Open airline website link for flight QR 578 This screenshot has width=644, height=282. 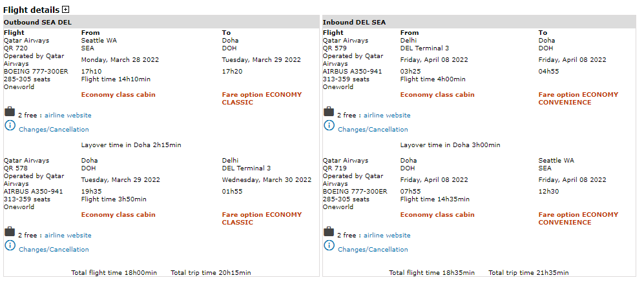point(68,236)
